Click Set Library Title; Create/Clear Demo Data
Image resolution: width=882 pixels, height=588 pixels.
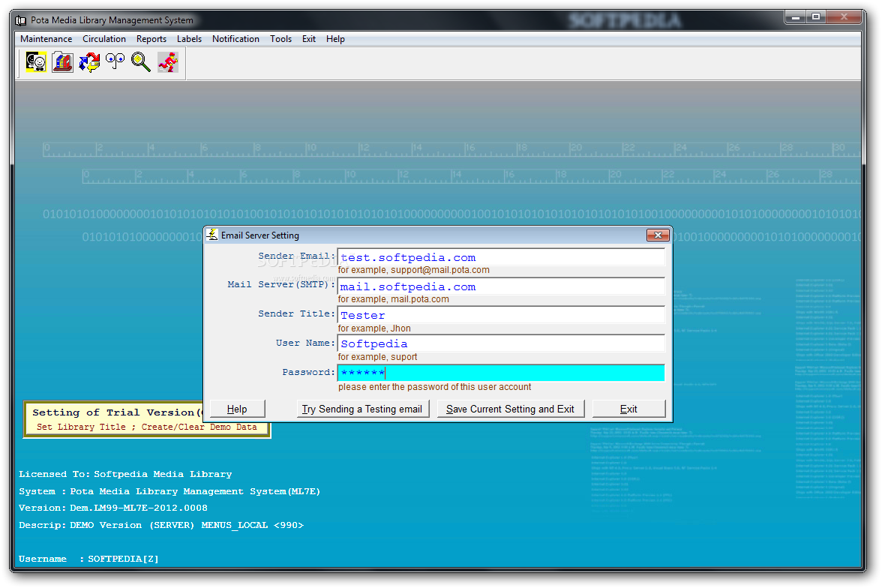coord(147,427)
